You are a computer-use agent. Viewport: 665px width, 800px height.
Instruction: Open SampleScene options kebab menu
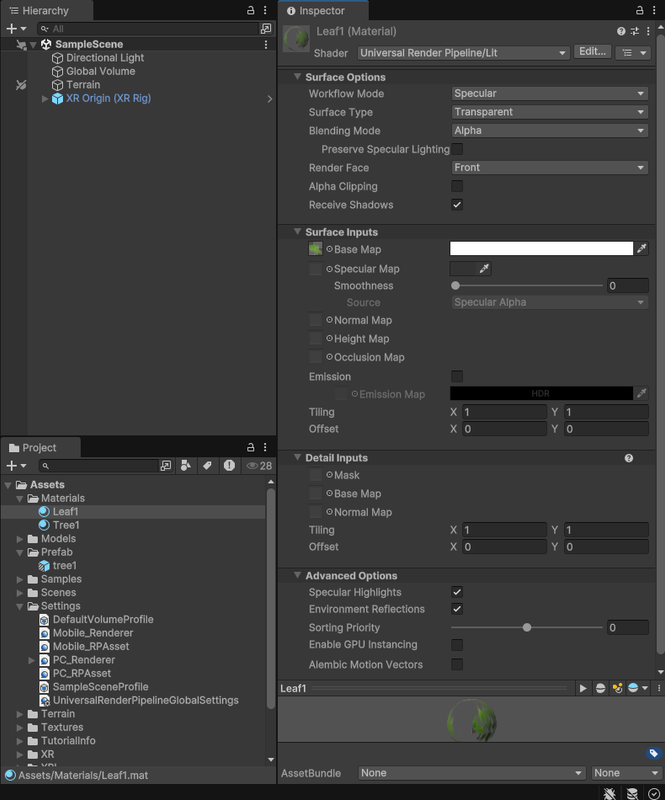[266, 44]
